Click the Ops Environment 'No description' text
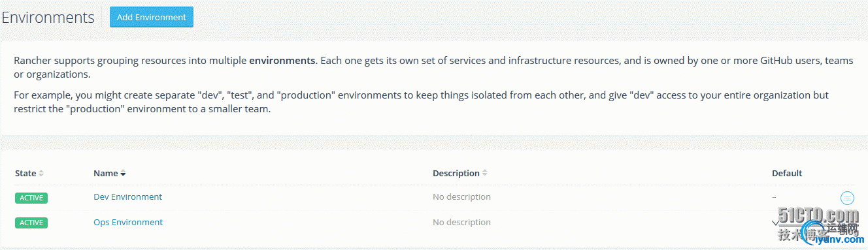The image size is (868, 250). 461,222
